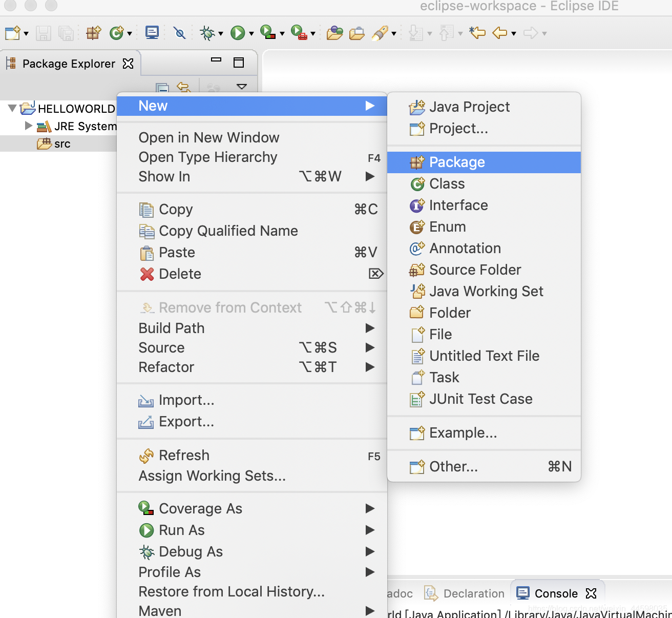Open the External Tools dropdown arrow
The image size is (672, 618).
click(x=313, y=34)
